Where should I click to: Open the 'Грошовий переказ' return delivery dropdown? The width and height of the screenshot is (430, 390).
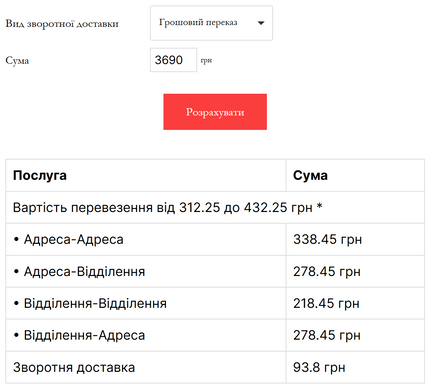pyautogui.click(x=211, y=23)
